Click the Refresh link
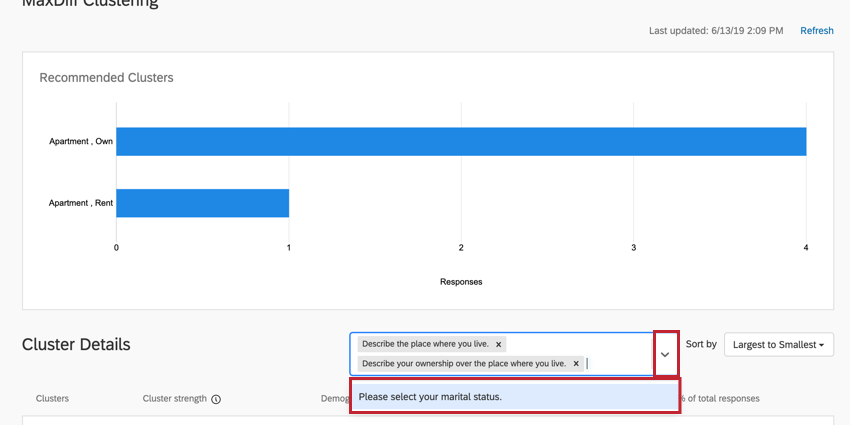The width and height of the screenshot is (850, 425). [816, 31]
